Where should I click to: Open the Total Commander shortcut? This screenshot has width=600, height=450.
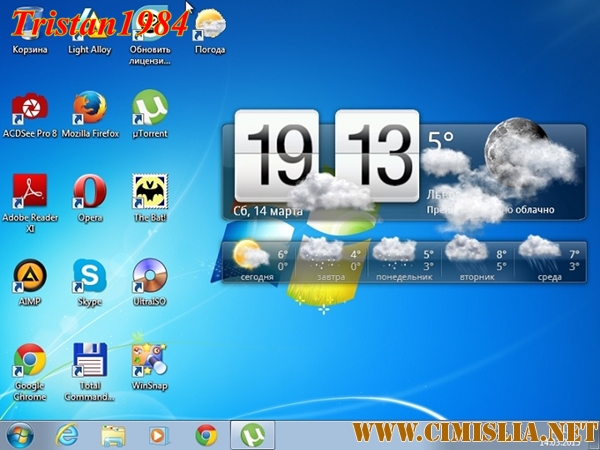89,360
